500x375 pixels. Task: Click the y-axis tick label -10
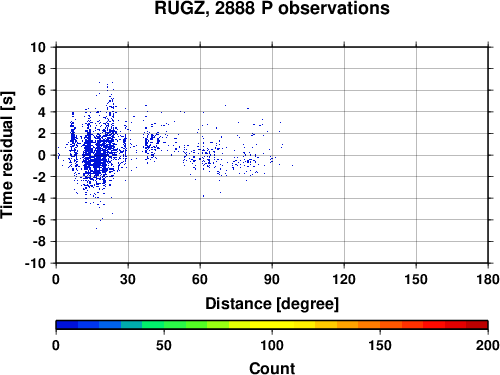[x=35, y=263]
